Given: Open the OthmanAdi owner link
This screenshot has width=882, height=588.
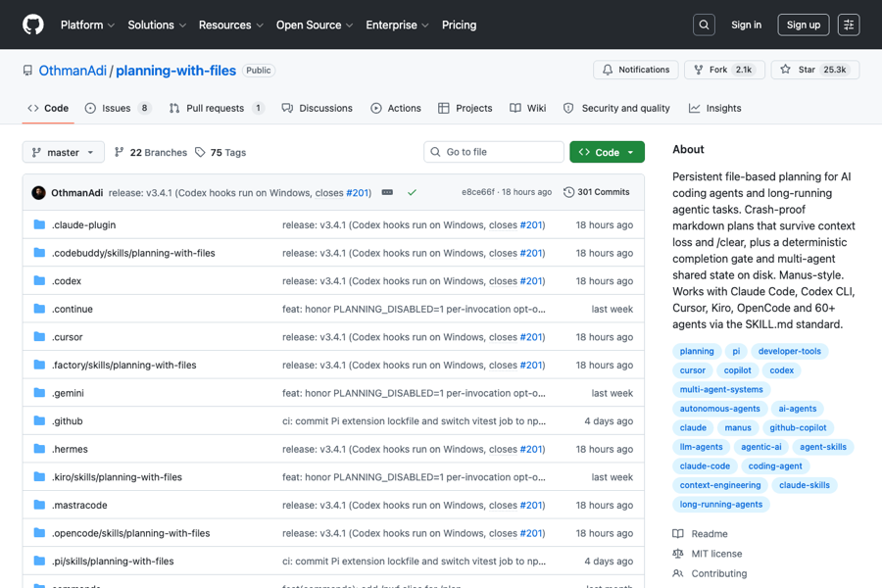Looking at the screenshot, I should (73, 71).
